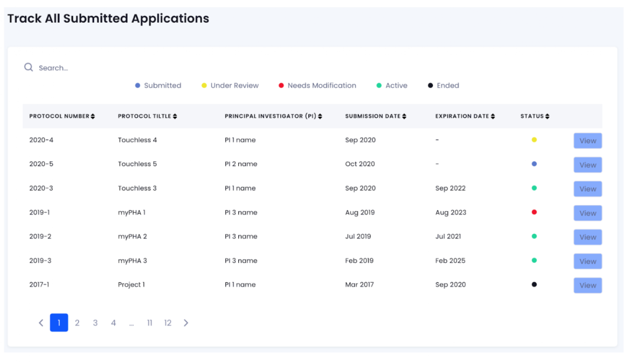The width and height of the screenshot is (633, 364).
Task: Click the Under Review legend label
Action: (234, 86)
